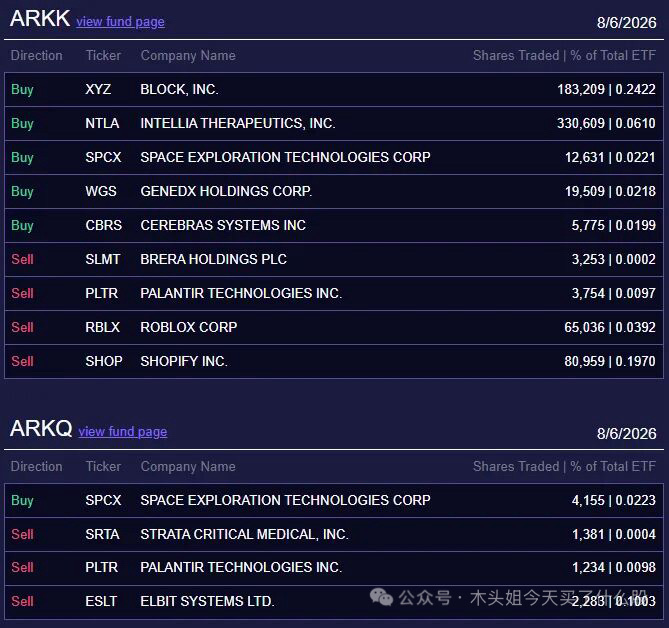Select the SRTA Strata Critical Medical row
The image size is (669, 628).
pyautogui.click(x=334, y=534)
